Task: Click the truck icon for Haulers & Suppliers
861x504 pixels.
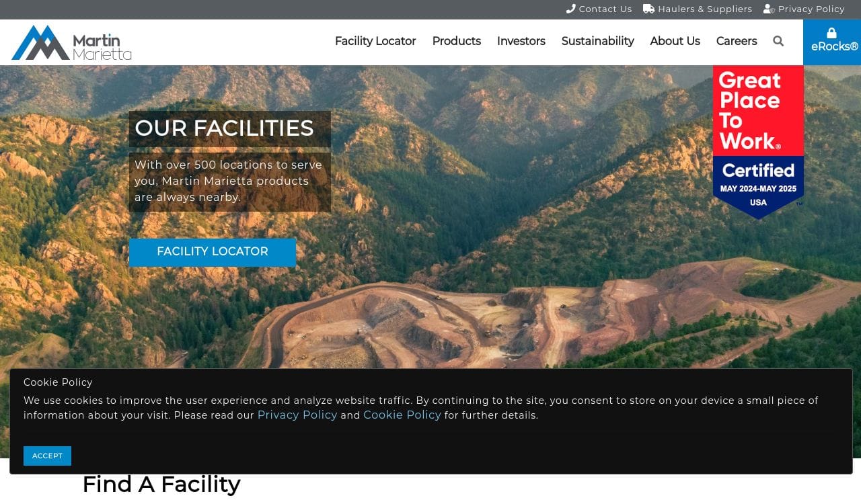Action: (648, 9)
